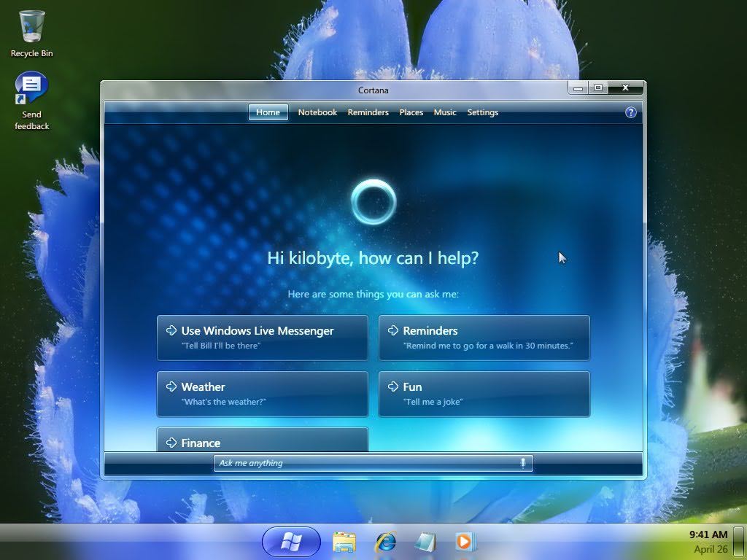
Task: Launch Windows Media Player from taskbar
Action: tap(465, 542)
